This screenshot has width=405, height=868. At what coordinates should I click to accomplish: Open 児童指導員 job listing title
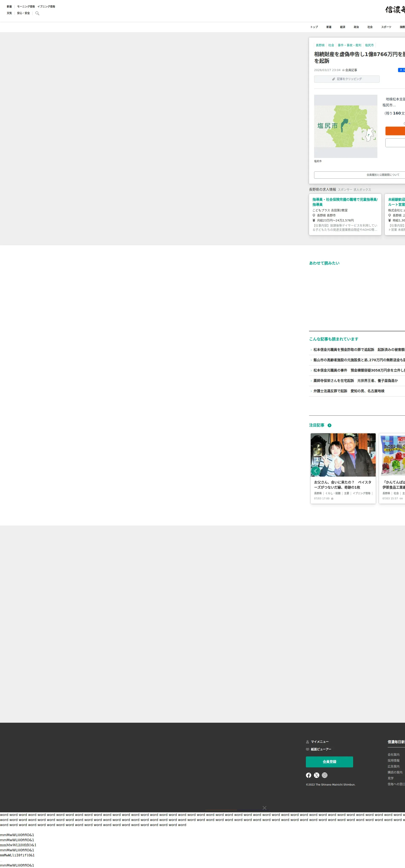point(345,202)
